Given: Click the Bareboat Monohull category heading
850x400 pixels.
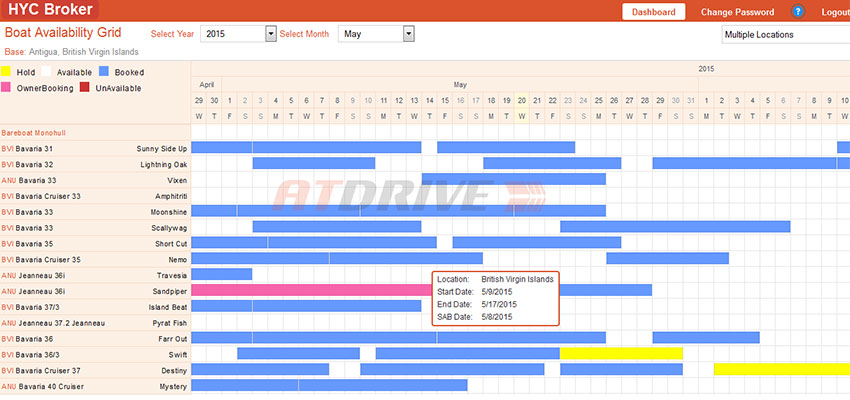Looking at the screenshot, I should tap(34, 133).
